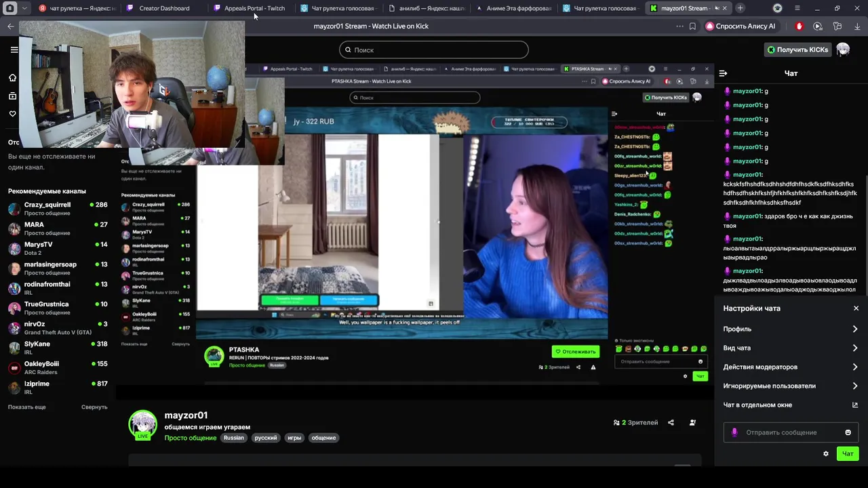
Task: Open the red ad blocker hand icon
Action: (799, 26)
